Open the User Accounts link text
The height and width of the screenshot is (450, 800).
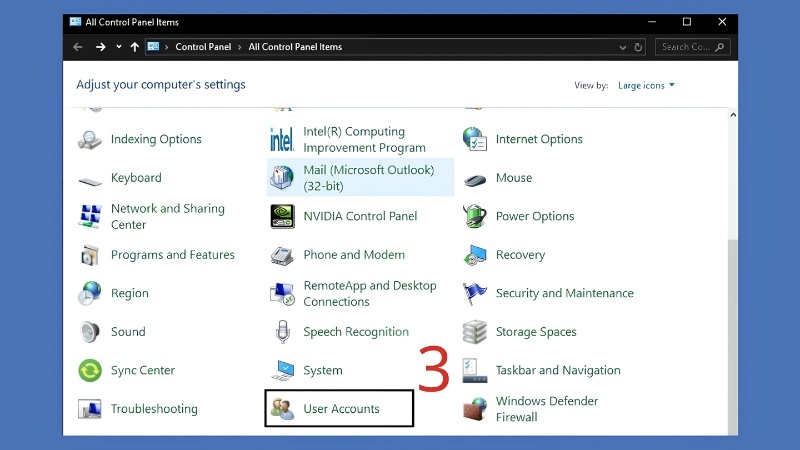coord(341,409)
